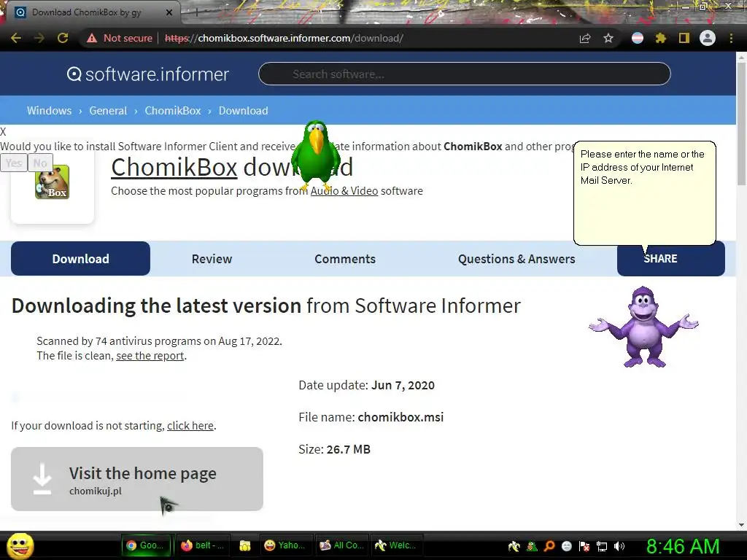The width and height of the screenshot is (747, 560).
Task: Click the purple BonziBuddy gorilla
Action: (643, 327)
